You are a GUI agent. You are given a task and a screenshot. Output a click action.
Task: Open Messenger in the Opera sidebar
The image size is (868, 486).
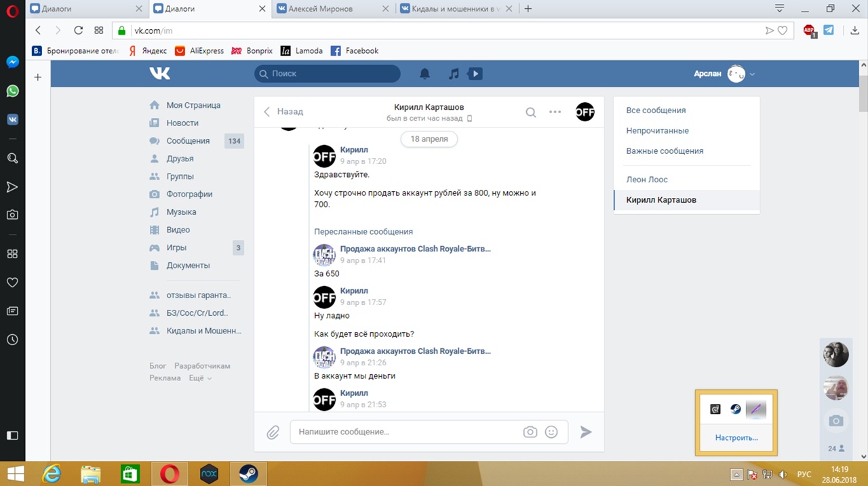pos(12,62)
